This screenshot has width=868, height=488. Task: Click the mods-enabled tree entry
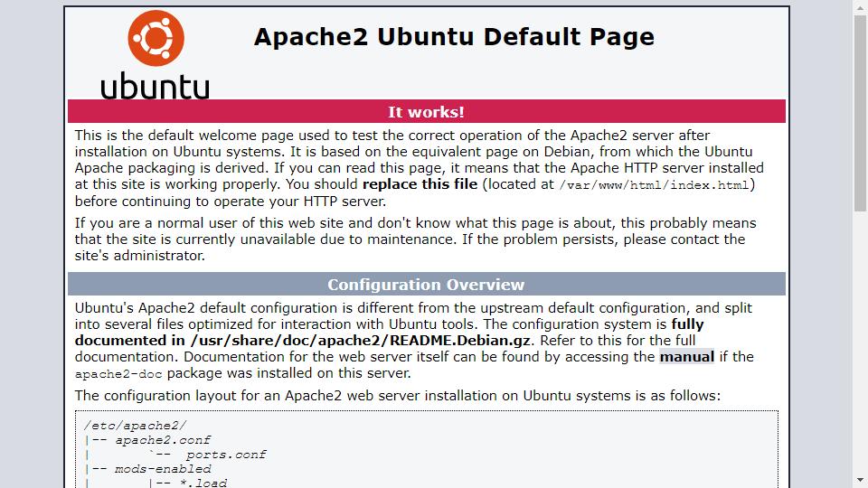click(x=163, y=469)
